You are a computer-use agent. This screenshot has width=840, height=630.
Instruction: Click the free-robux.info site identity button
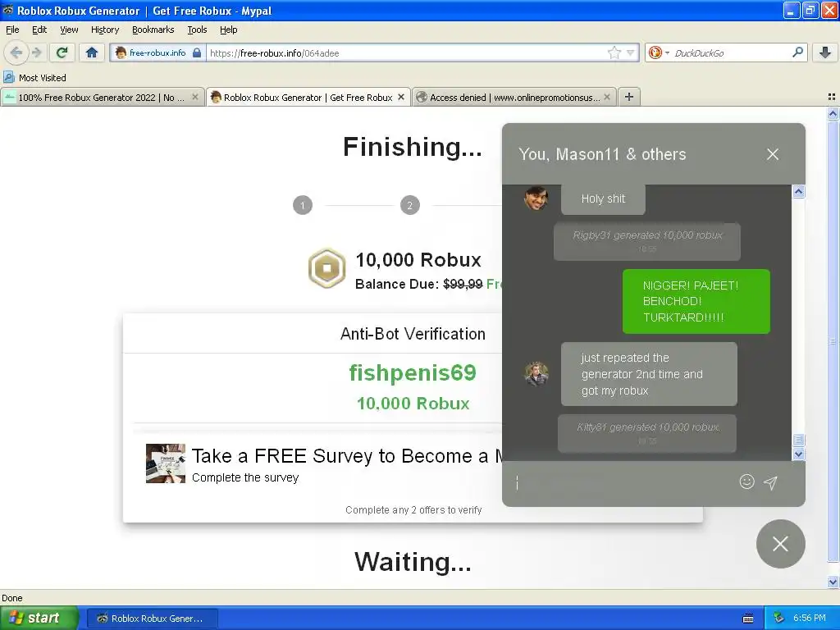[158, 52]
